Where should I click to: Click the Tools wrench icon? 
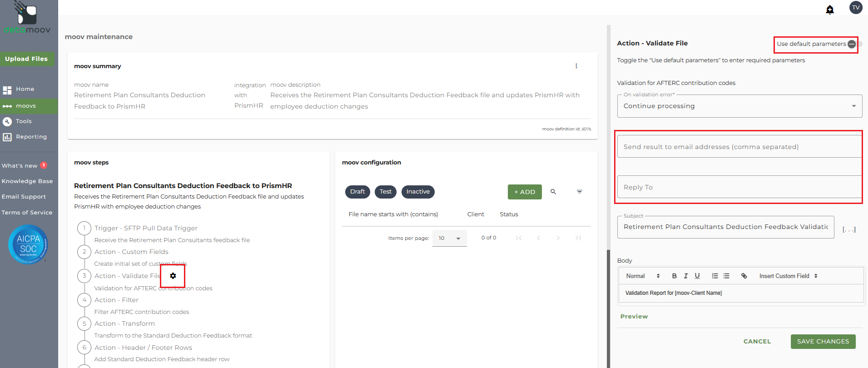(7, 122)
